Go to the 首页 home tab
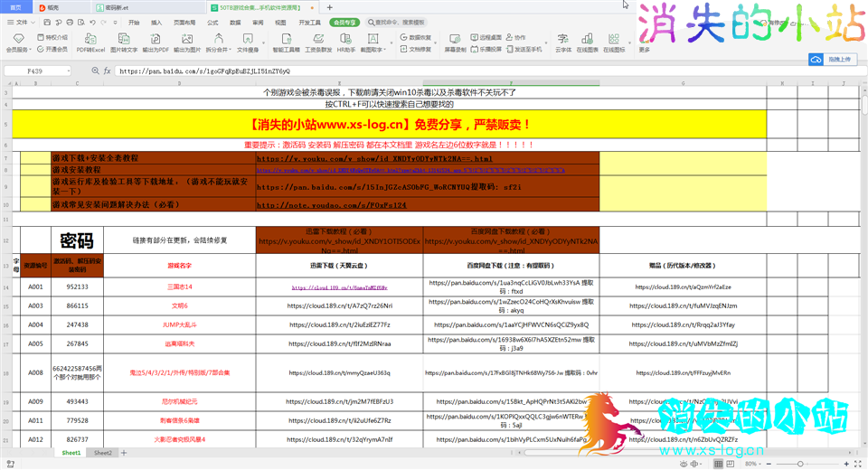 (16, 8)
